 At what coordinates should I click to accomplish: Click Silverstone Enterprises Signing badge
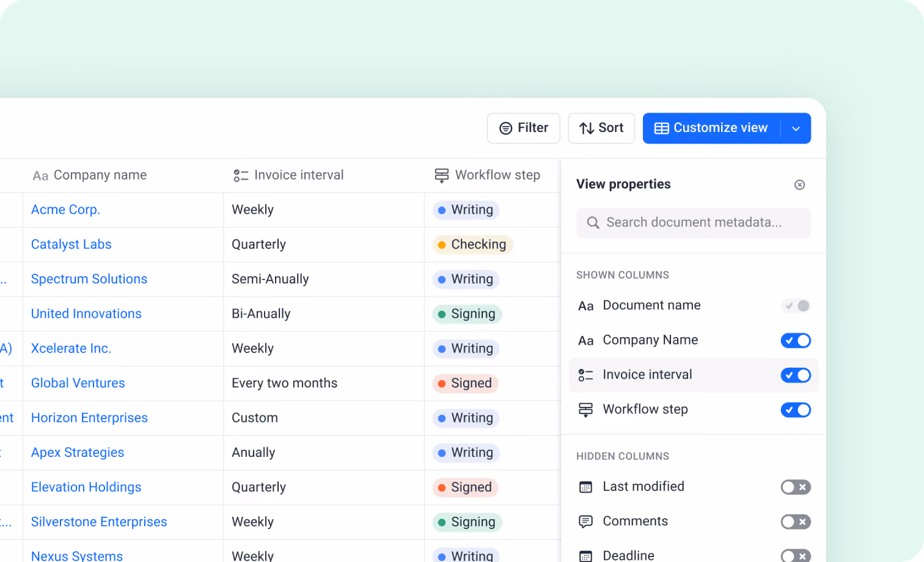click(467, 522)
